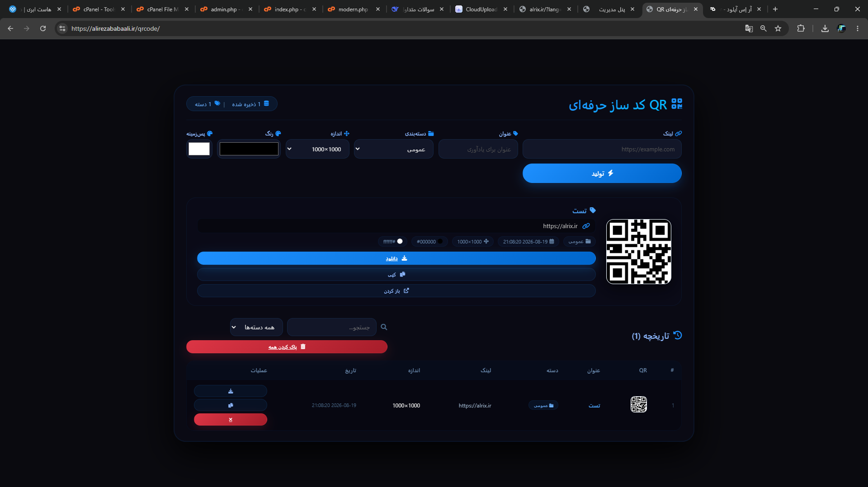Click the 1000×1000 size chip in result

click(x=472, y=242)
